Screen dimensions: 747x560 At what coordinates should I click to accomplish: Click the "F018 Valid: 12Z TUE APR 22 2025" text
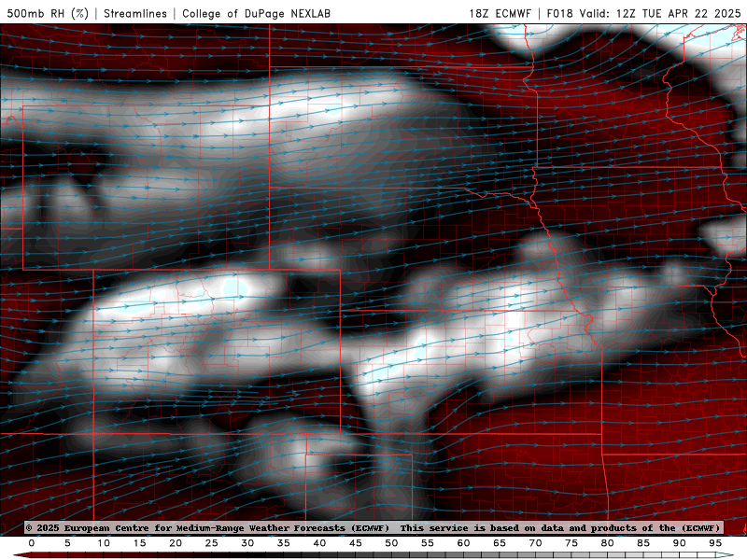tap(643, 13)
